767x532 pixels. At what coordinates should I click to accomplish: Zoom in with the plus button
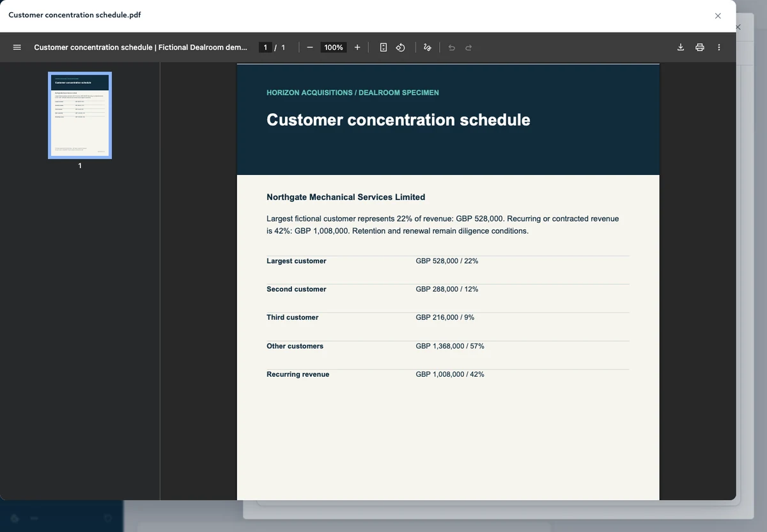click(x=357, y=47)
